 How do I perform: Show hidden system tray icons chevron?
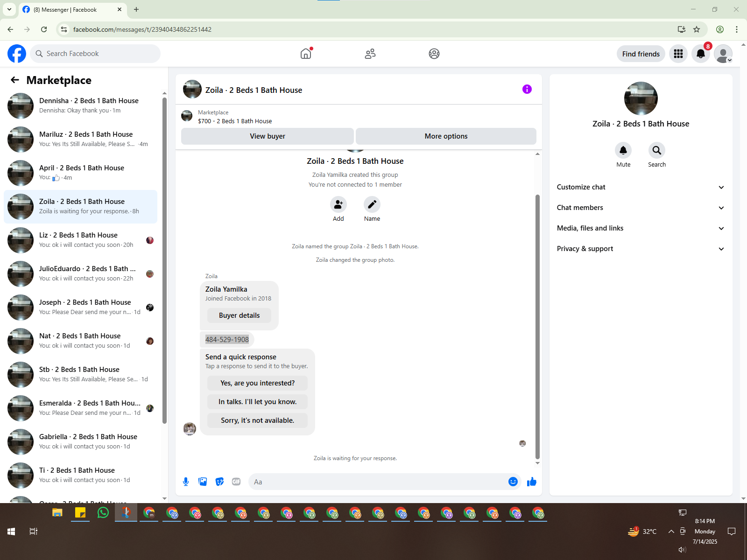671,532
